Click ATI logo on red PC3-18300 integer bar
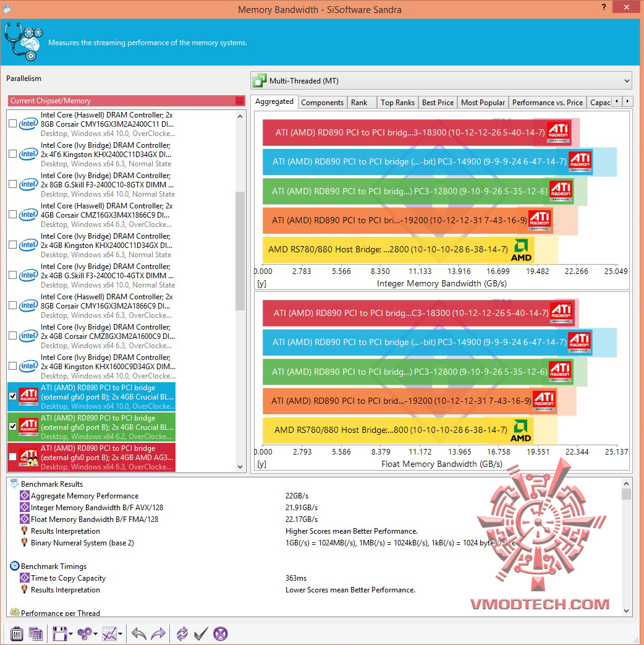Viewport: 644px width, 645px height. point(559,132)
